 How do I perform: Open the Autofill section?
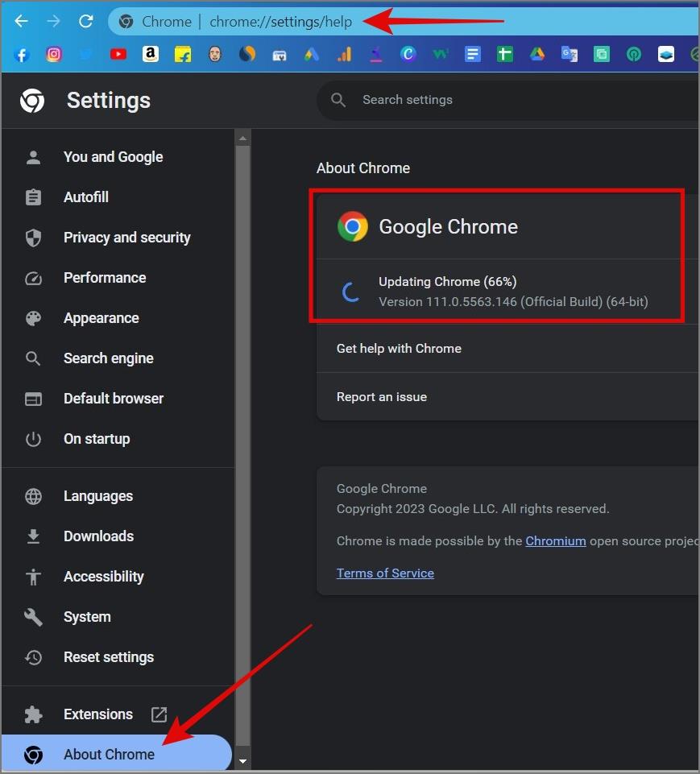coord(118,197)
